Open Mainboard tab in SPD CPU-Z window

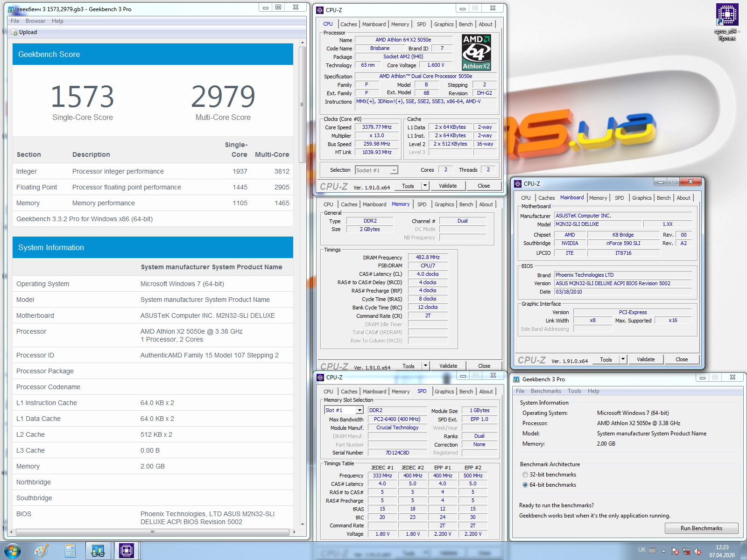pos(374,392)
